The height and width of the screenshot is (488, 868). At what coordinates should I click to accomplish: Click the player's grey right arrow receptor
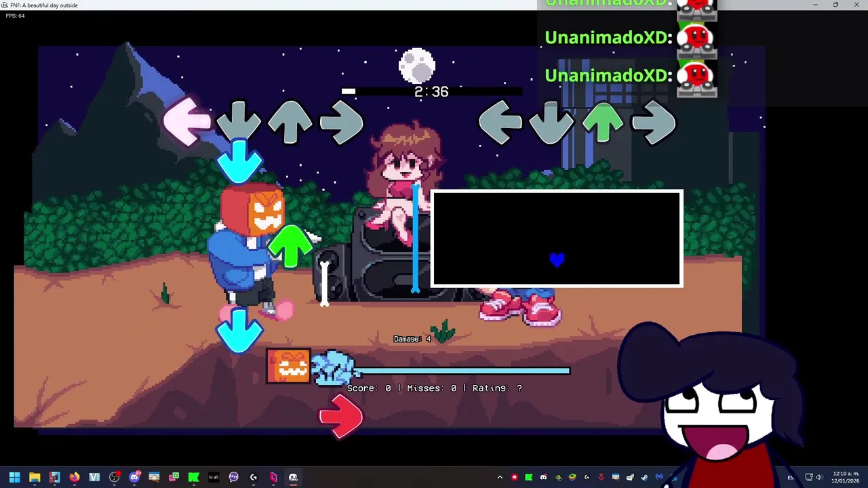click(654, 122)
